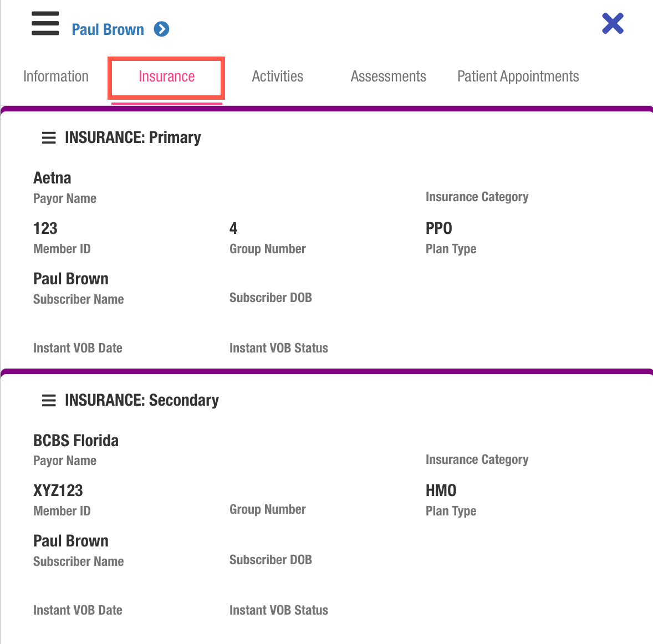Click the Paul Brown patient name link
The height and width of the screenshot is (644, 653).
click(x=108, y=29)
